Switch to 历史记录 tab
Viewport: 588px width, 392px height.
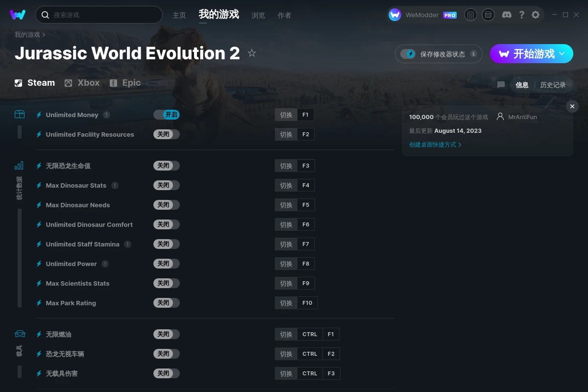553,85
